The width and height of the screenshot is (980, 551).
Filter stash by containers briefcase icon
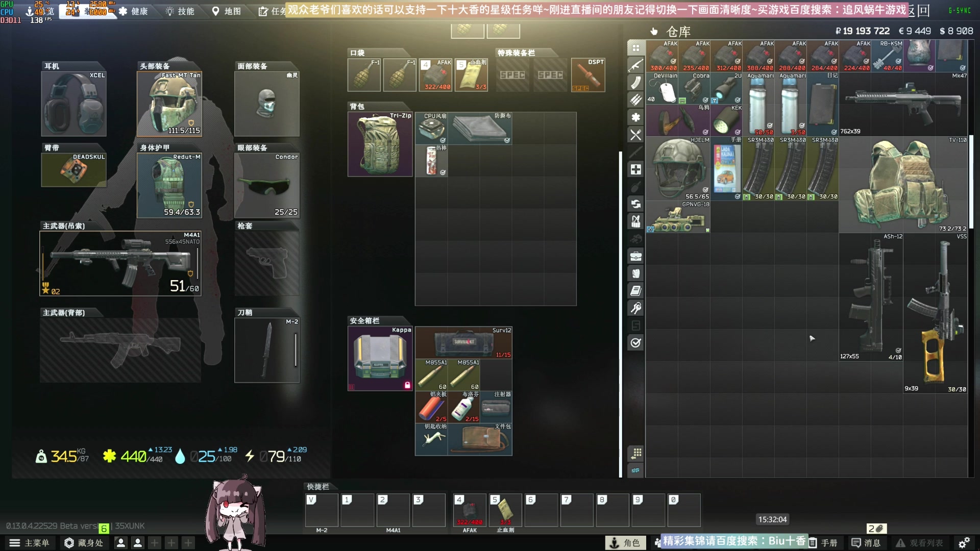(x=635, y=256)
